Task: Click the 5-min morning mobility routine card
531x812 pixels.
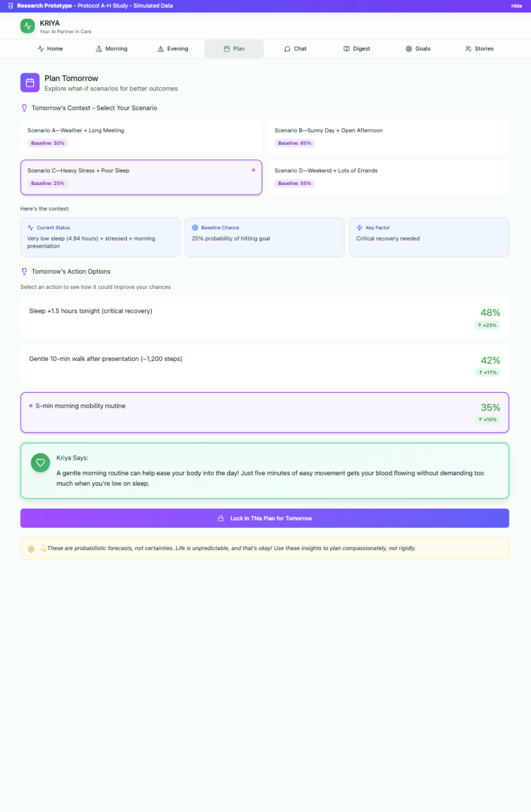Action: click(264, 412)
